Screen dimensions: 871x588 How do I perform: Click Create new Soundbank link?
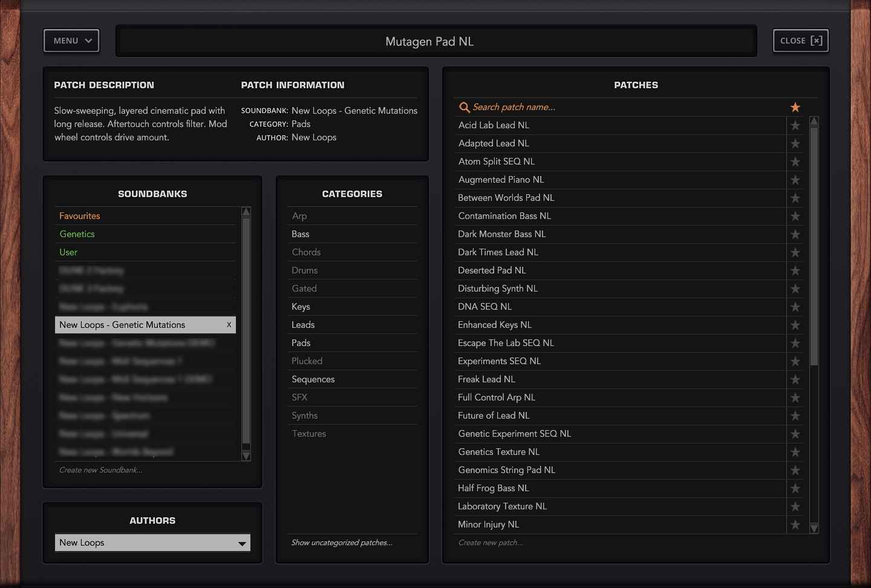point(100,470)
